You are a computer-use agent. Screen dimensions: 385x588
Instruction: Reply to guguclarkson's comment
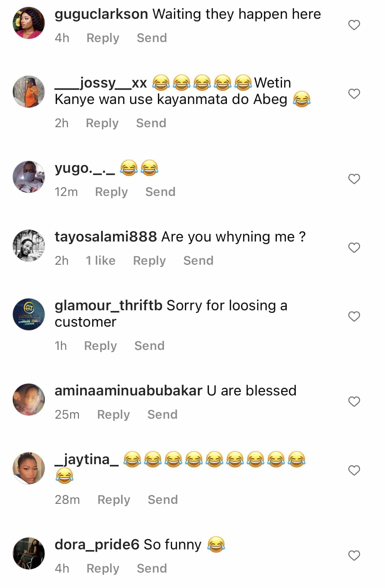103,38
